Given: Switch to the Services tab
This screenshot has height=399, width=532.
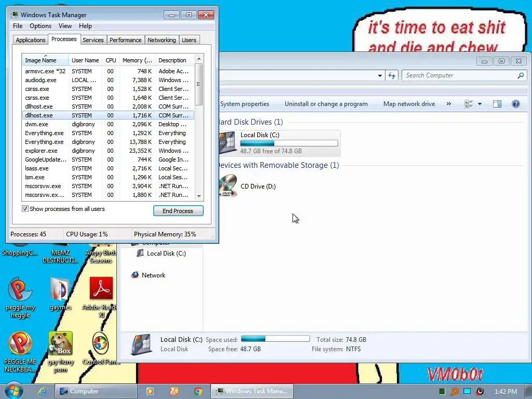Looking at the screenshot, I should (93, 40).
